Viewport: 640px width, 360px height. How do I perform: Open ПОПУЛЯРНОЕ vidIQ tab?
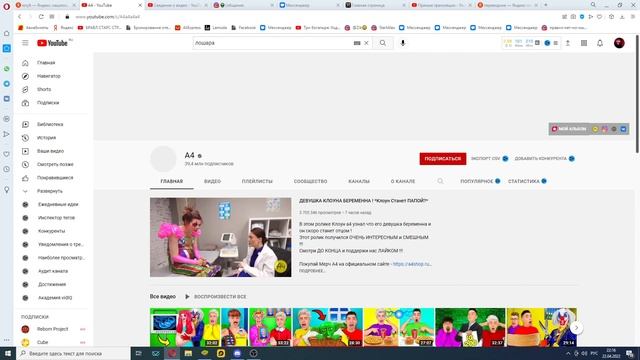[x=480, y=181]
